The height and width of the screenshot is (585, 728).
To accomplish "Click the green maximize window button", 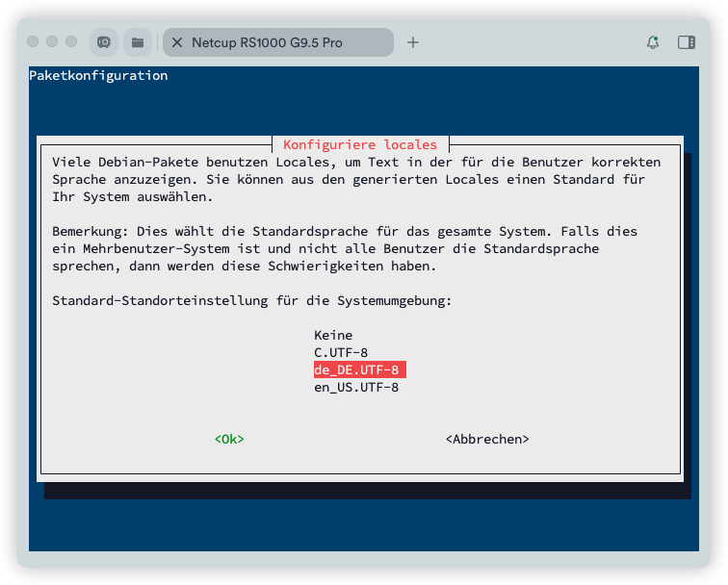I will tap(70, 42).
